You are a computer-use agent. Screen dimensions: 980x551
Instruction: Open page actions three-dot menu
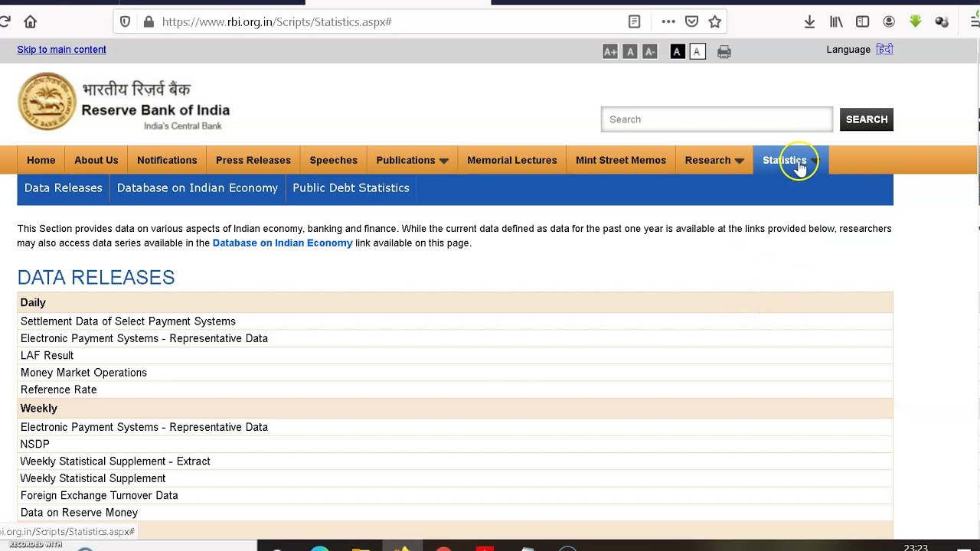coord(668,21)
